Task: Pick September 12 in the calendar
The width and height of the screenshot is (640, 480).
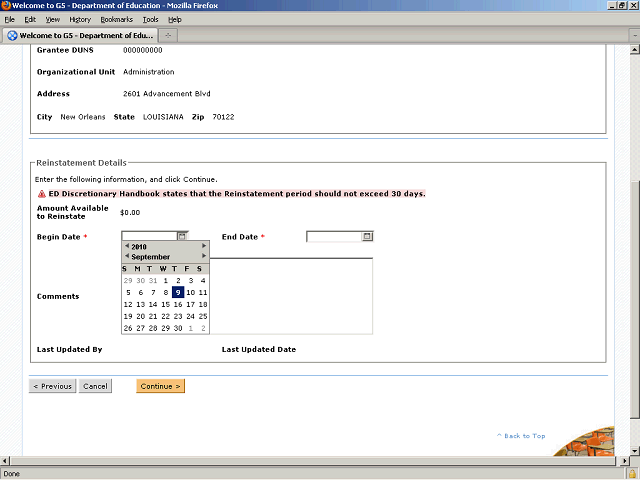Action: (128, 304)
